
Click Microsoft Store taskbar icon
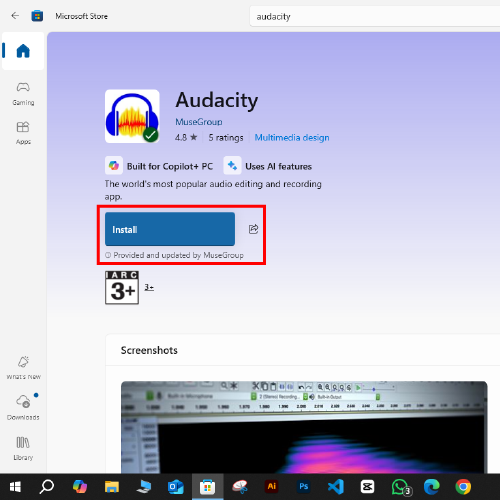(x=207, y=487)
